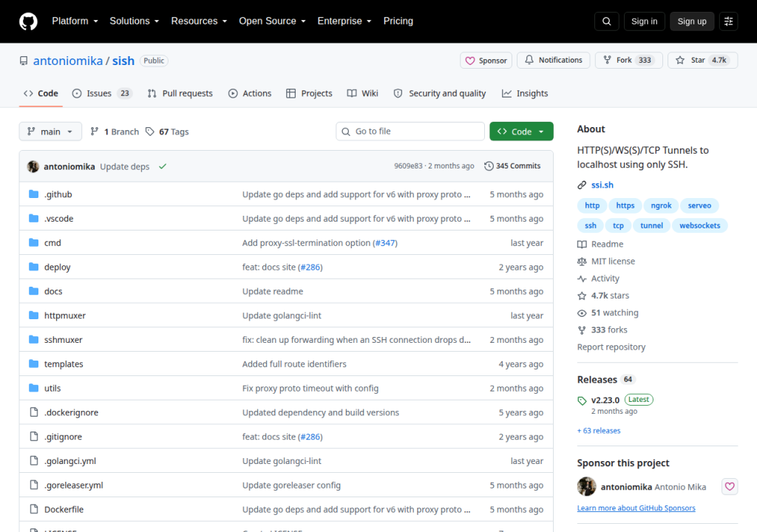Screen dimensions: 757x532
Task: Star the sish repository
Action: click(x=702, y=61)
